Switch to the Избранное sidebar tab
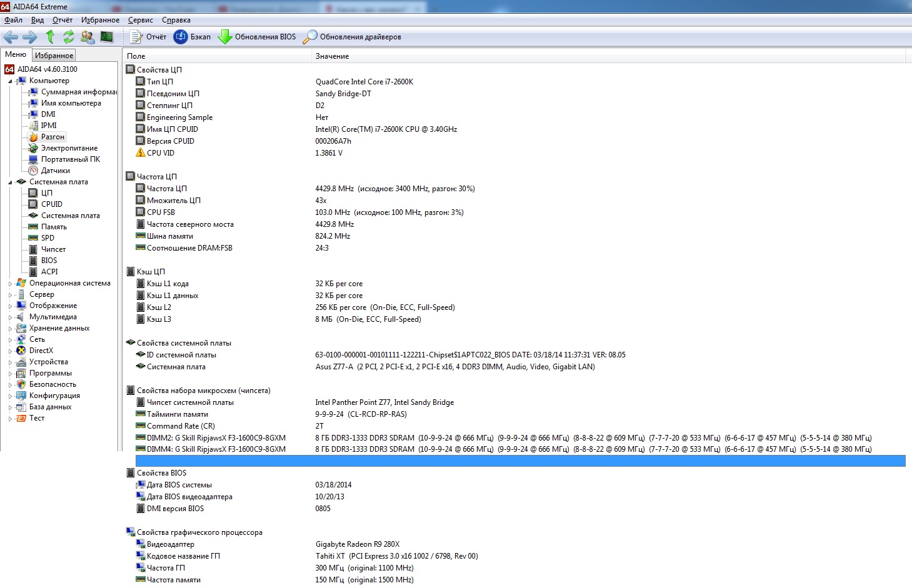 (x=54, y=56)
